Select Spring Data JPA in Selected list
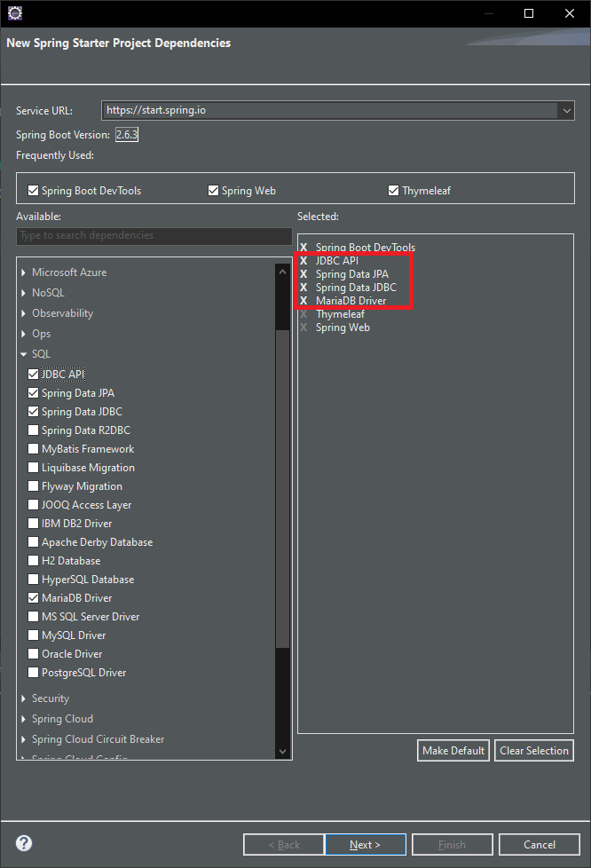 [352, 274]
